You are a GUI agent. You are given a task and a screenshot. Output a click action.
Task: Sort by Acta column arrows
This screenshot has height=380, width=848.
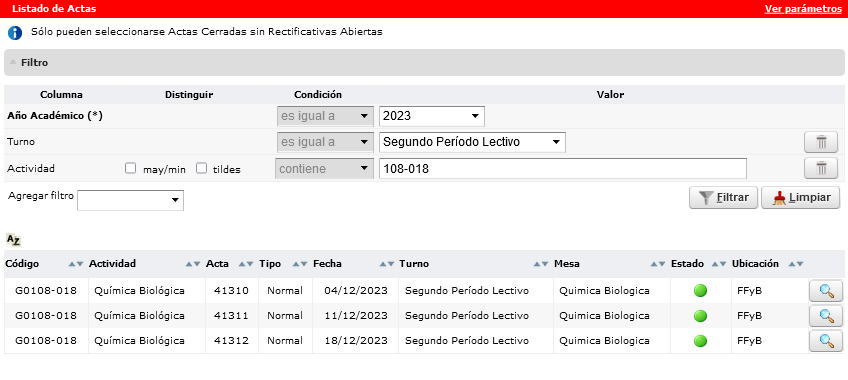(x=246, y=264)
